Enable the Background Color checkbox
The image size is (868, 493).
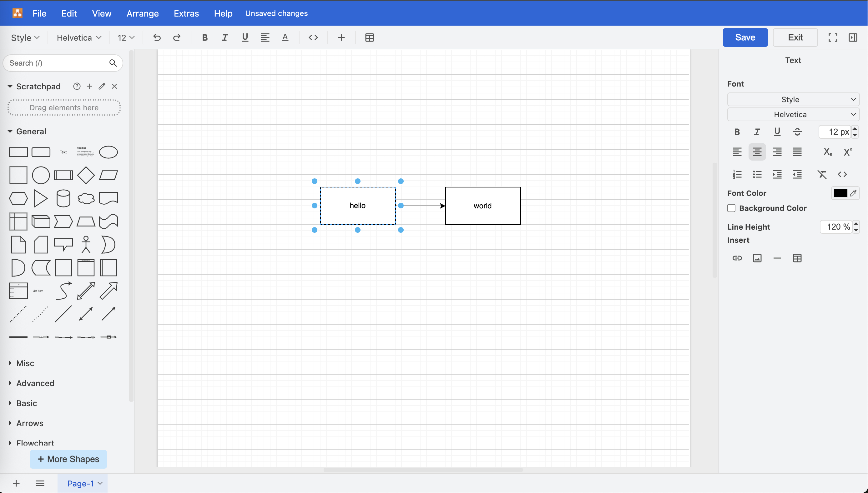731,208
